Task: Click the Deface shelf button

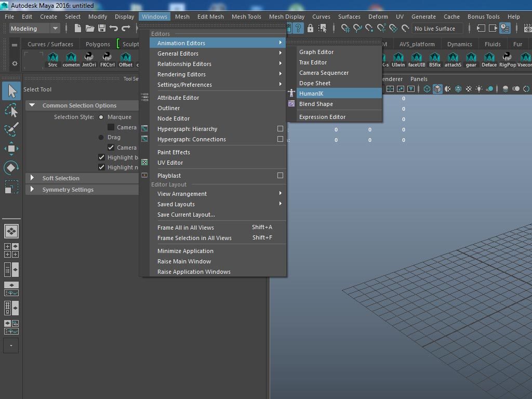Action: click(489, 60)
